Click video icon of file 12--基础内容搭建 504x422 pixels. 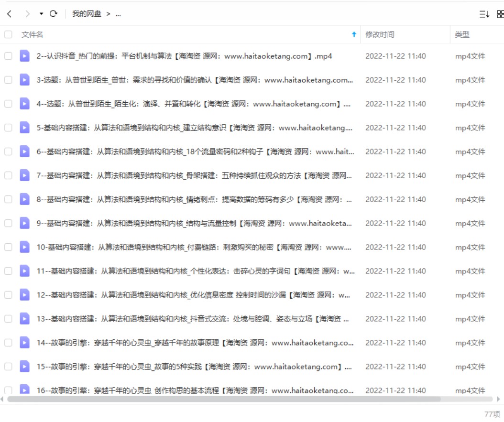pos(24,295)
